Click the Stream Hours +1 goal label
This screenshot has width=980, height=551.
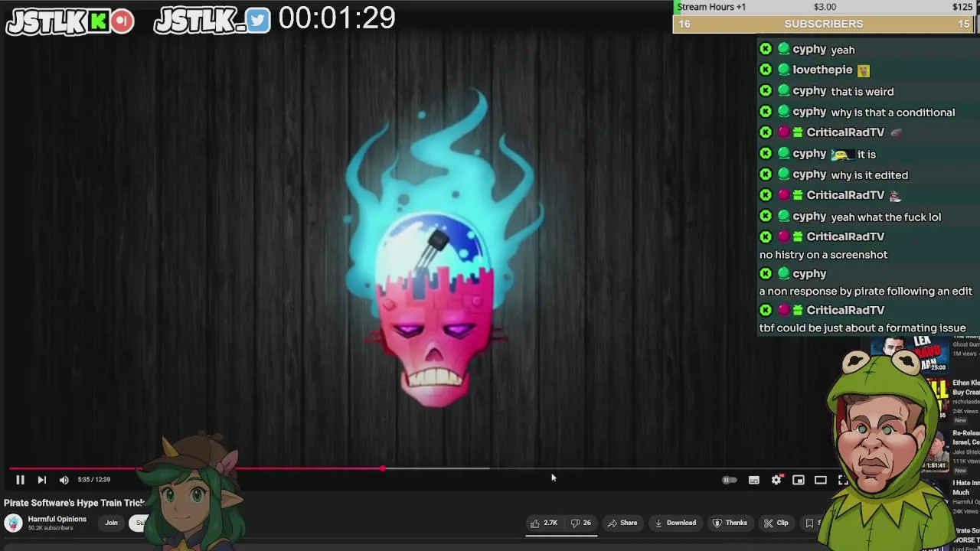711,7
